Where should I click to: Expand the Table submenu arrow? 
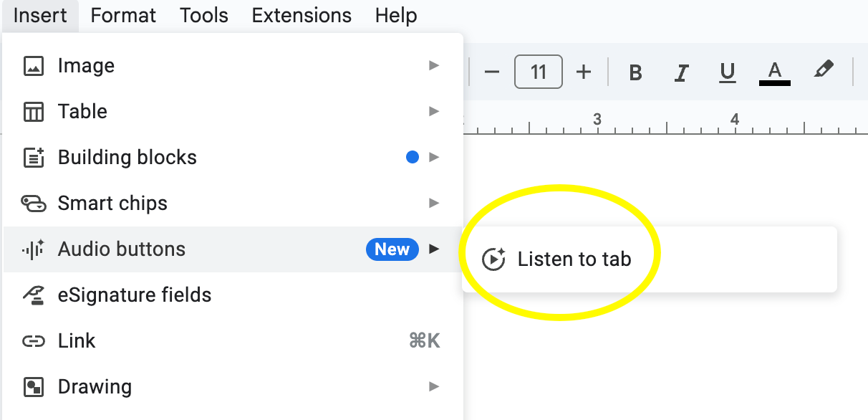coord(433,112)
